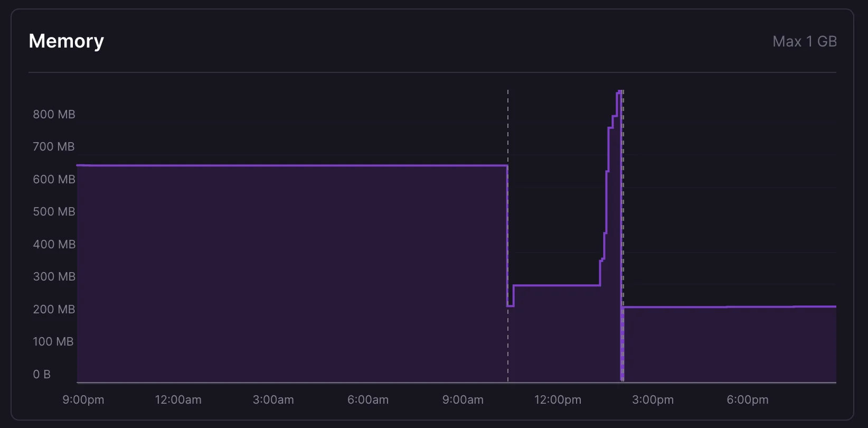
Task: Click the 6:00pm time label
Action: pyautogui.click(x=748, y=399)
